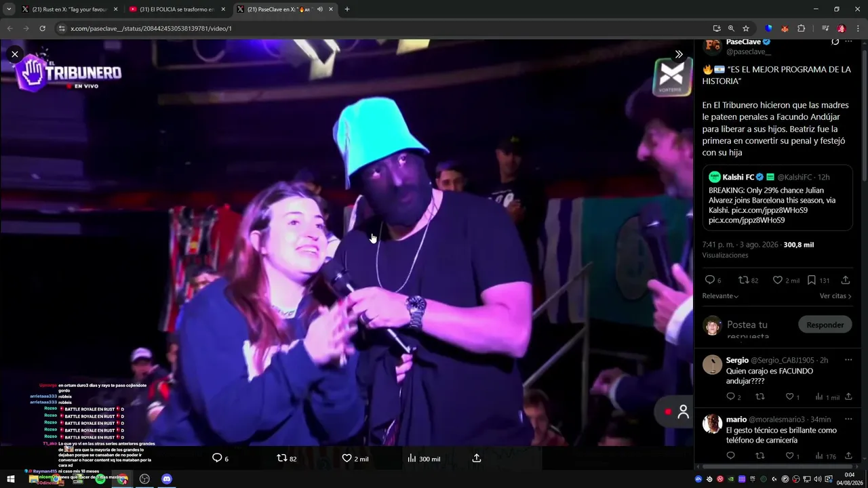
Task: Open media controls in browser toolbar
Action: coord(825,28)
